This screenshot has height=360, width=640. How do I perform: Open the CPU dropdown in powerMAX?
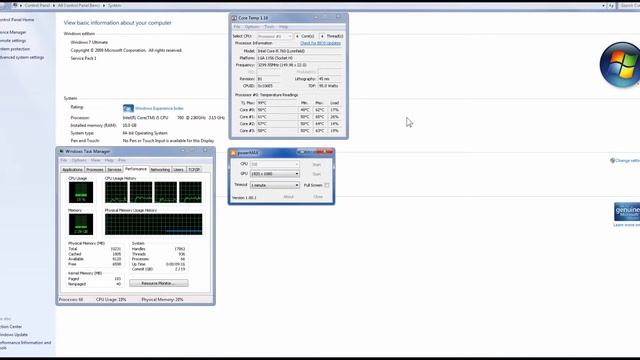274,164
